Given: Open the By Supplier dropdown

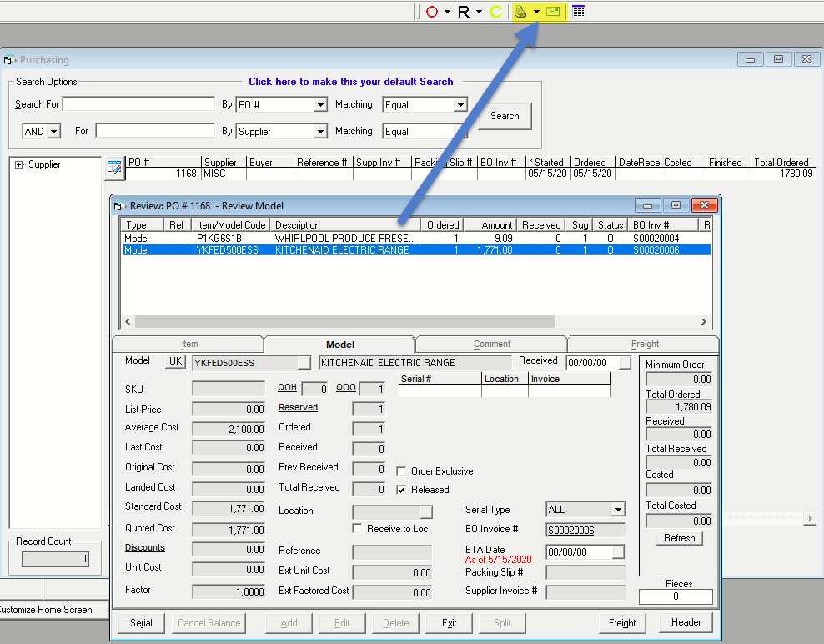Looking at the screenshot, I should [320, 131].
